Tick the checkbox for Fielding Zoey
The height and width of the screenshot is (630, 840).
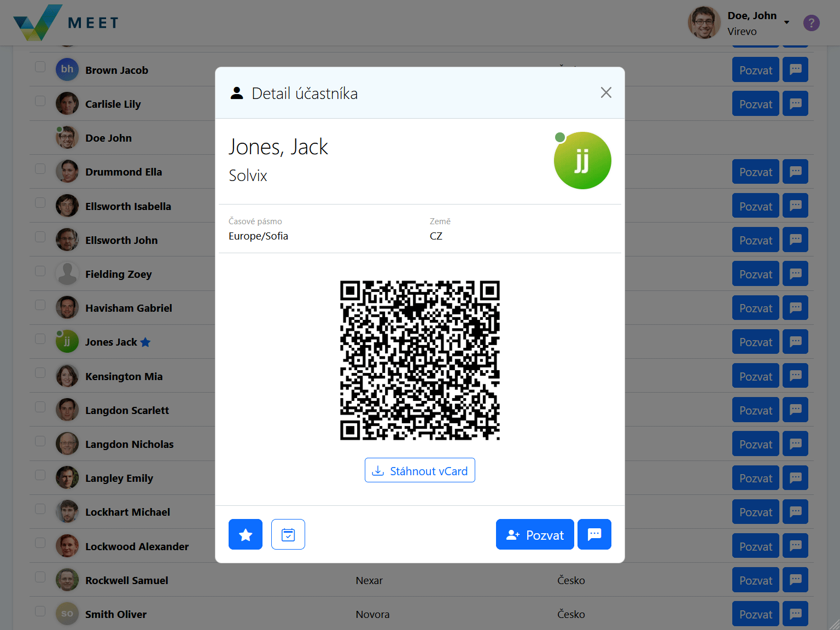[x=40, y=271]
